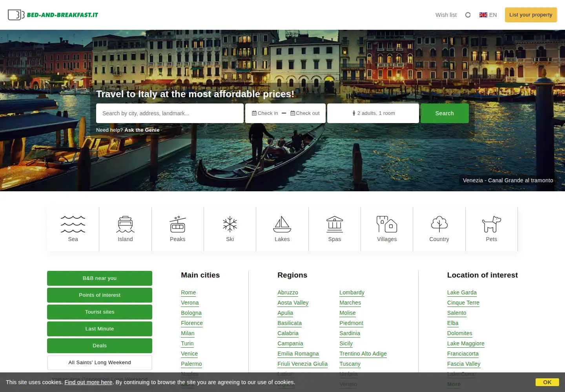Select Last Minute menu item

pyautogui.click(x=100, y=329)
